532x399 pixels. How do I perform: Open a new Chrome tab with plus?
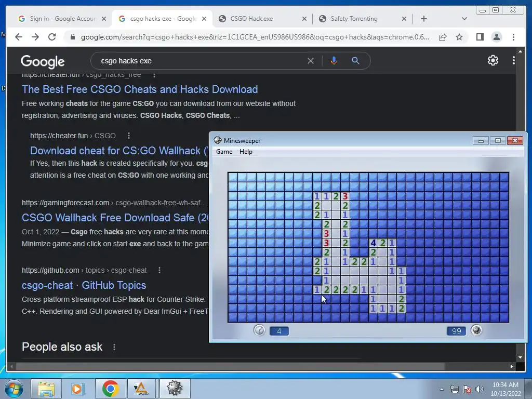[423, 19]
